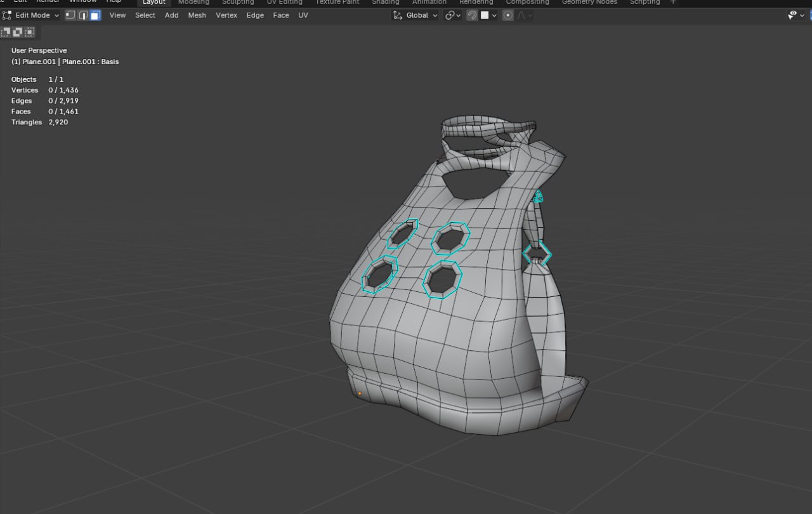The image size is (812, 514).
Task: Click the orange origin point on the mesh
Action: click(360, 393)
